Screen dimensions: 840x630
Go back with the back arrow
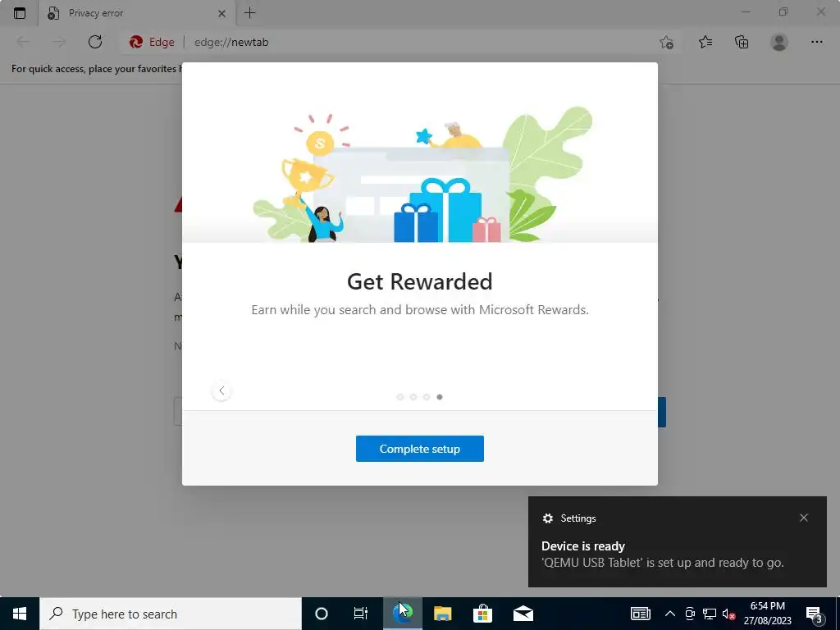click(x=23, y=42)
